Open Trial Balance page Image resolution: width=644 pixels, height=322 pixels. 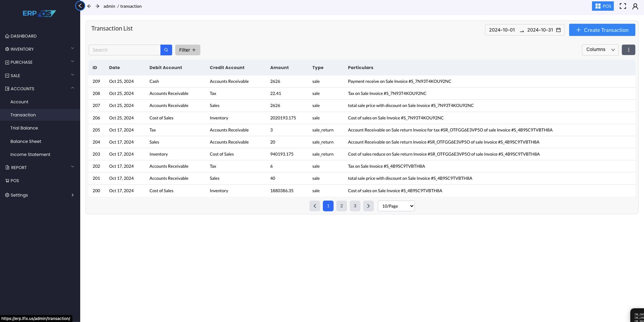[x=24, y=128]
